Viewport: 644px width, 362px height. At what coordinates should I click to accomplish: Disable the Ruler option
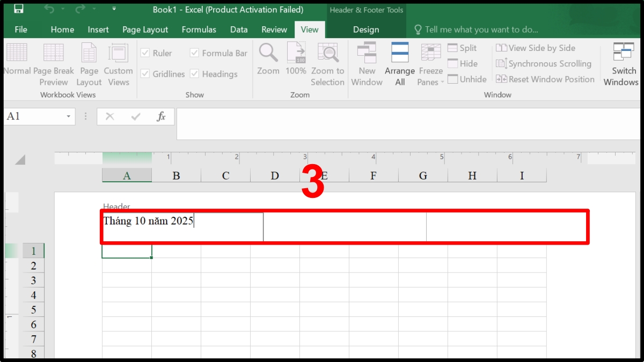(144, 53)
